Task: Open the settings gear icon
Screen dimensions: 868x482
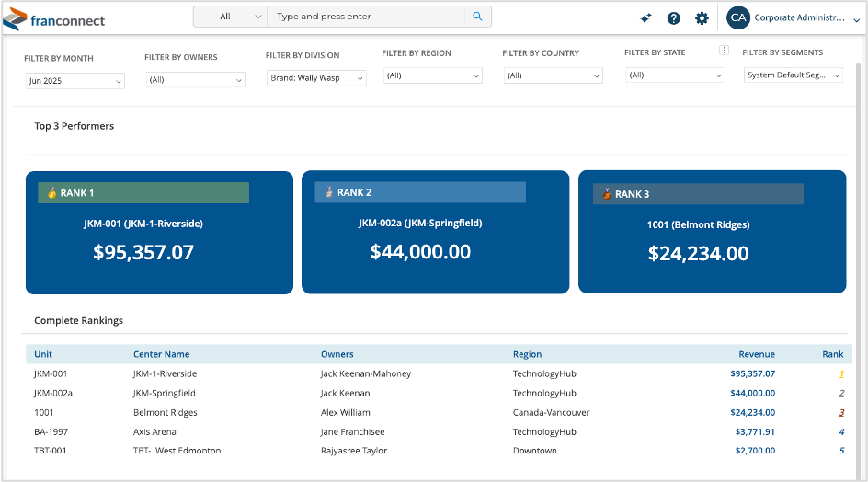Action: (x=702, y=18)
